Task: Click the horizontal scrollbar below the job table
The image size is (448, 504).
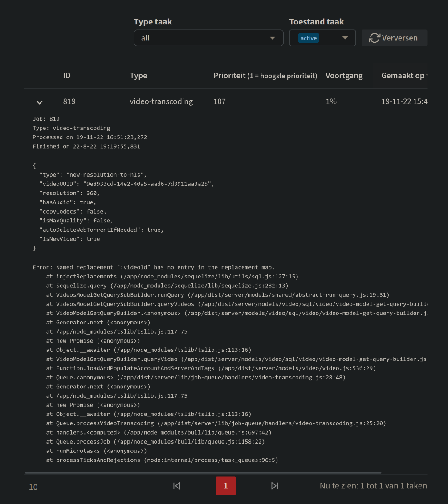Action: click(203, 472)
